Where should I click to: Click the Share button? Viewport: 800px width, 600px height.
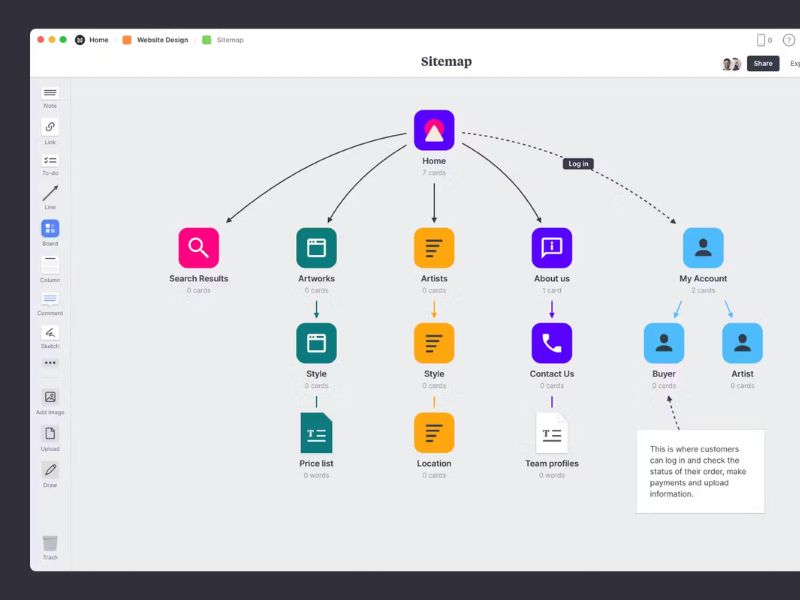[x=763, y=63]
